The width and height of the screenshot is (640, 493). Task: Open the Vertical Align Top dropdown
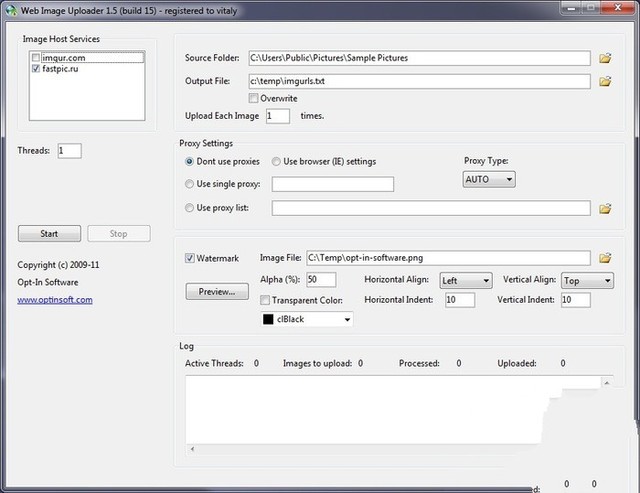(588, 281)
